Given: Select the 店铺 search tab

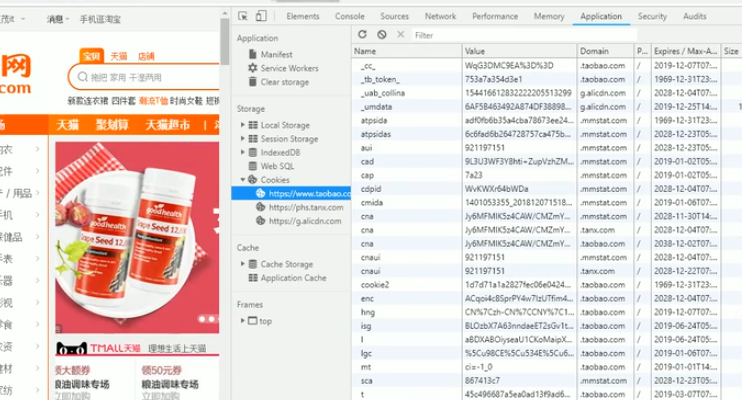Looking at the screenshot, I should (146, 56).
